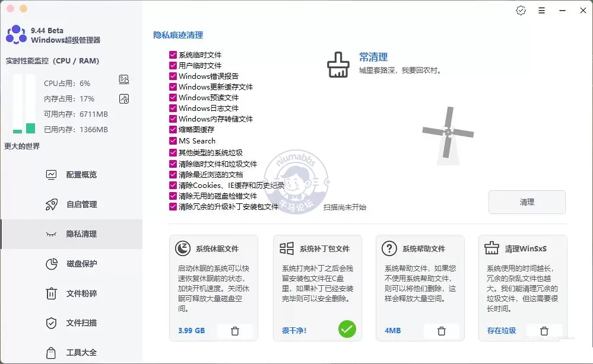
Task: Click the 工具大全 bag icon
Action: (51, 353)
